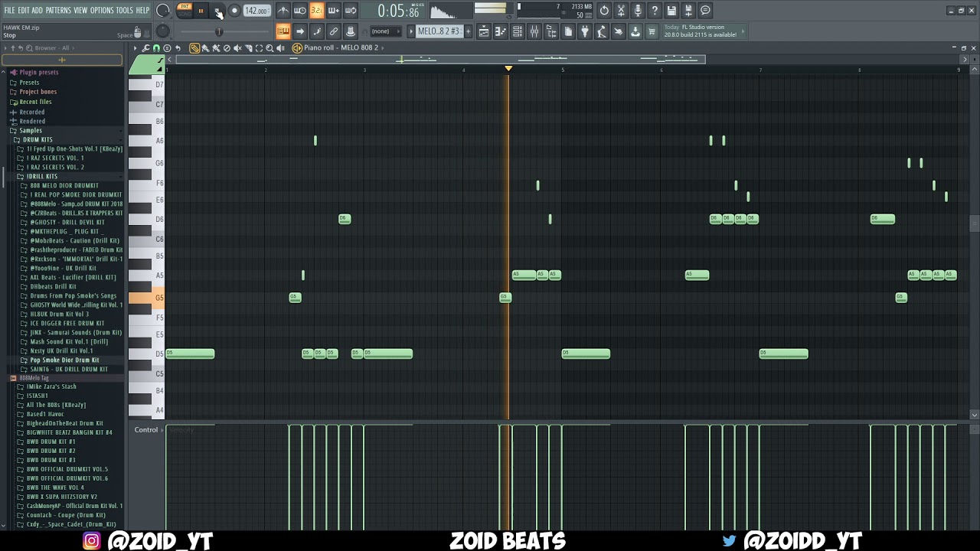The height and width of the screenshot is (551, 980).
Task: Open the VIEW menu
Action: click(x=80, y=10)
